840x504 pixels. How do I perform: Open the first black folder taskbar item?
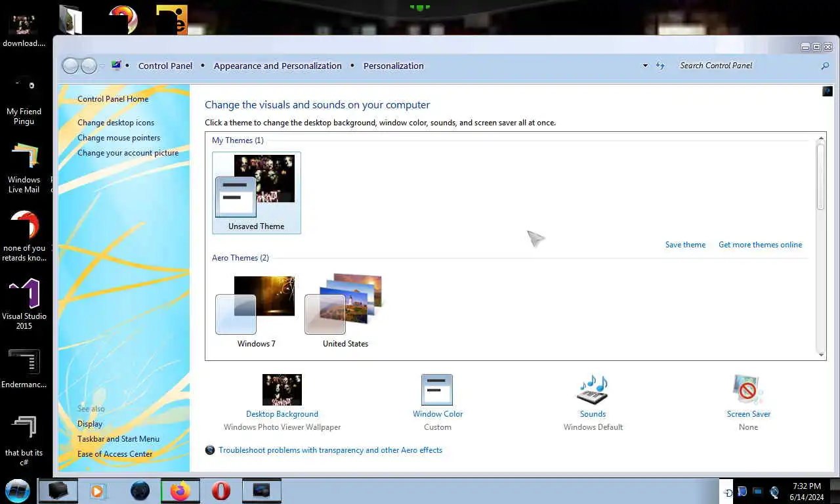58,491
